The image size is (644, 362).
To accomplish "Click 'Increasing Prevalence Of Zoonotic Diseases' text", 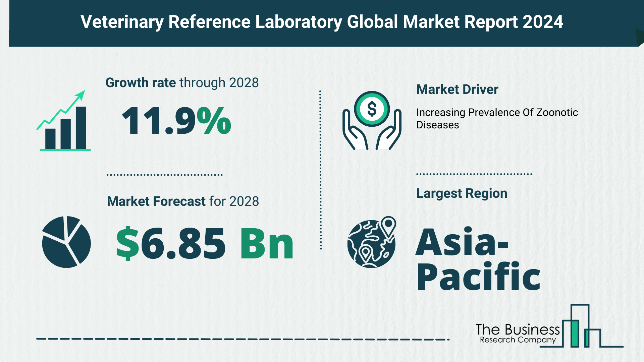I will coord(497,119).
